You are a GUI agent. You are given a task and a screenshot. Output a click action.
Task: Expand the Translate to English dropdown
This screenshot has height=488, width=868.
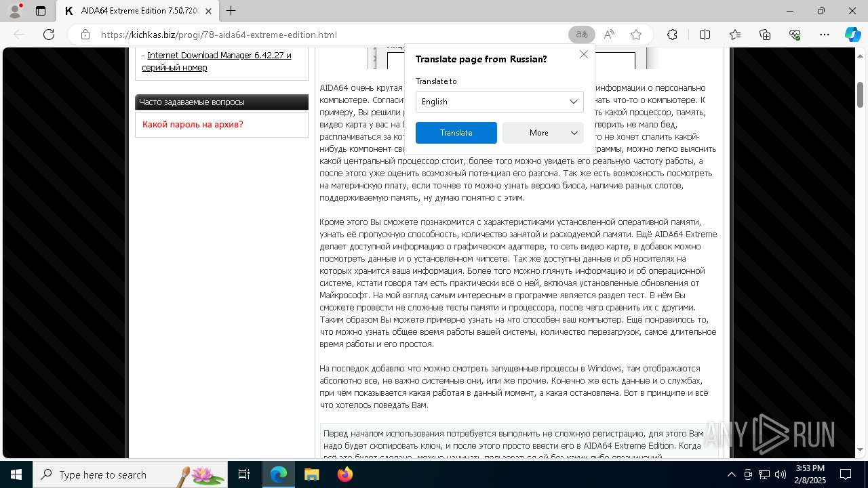(x=500, y=102)
